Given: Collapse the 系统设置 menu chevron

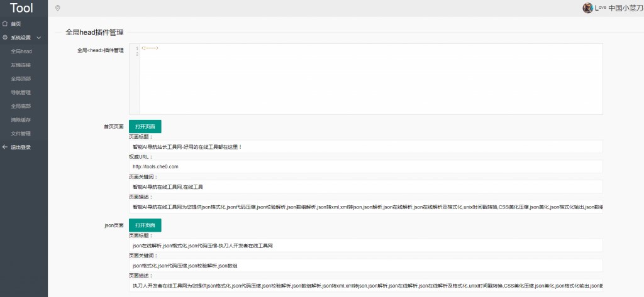Looking at the screenshot, I should 39,38.
